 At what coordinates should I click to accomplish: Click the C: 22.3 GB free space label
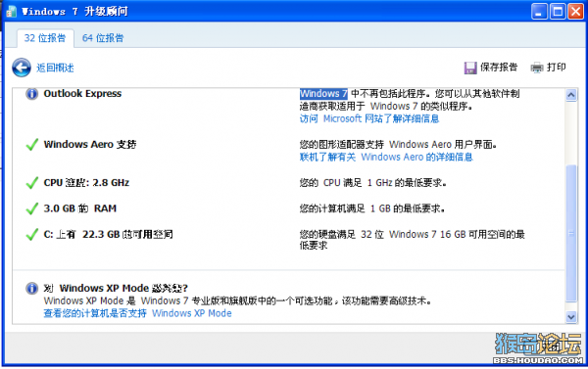[x=108, y=235]
